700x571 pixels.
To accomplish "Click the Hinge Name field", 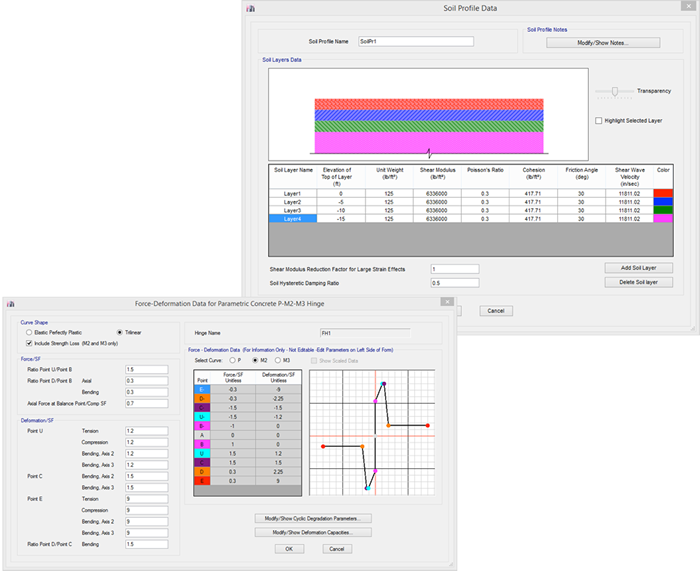I will pos(365,333).
